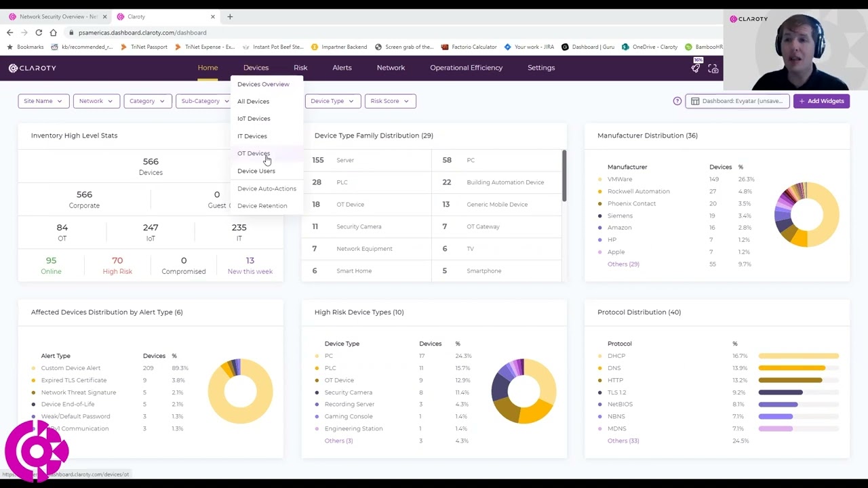The image size is (868, 488).
Task: Click the browser address bar URL
Action: (142, 33)
